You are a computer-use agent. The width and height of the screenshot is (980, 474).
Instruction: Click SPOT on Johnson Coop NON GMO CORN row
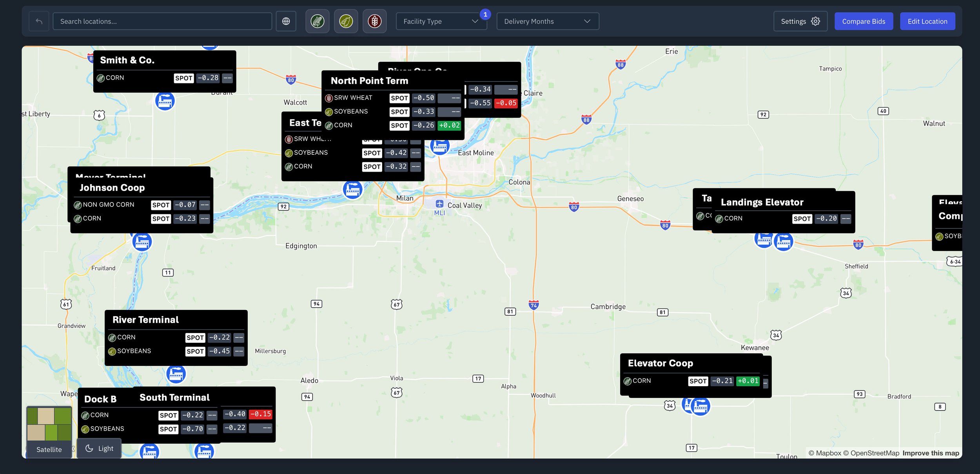[x=161, y=205]
